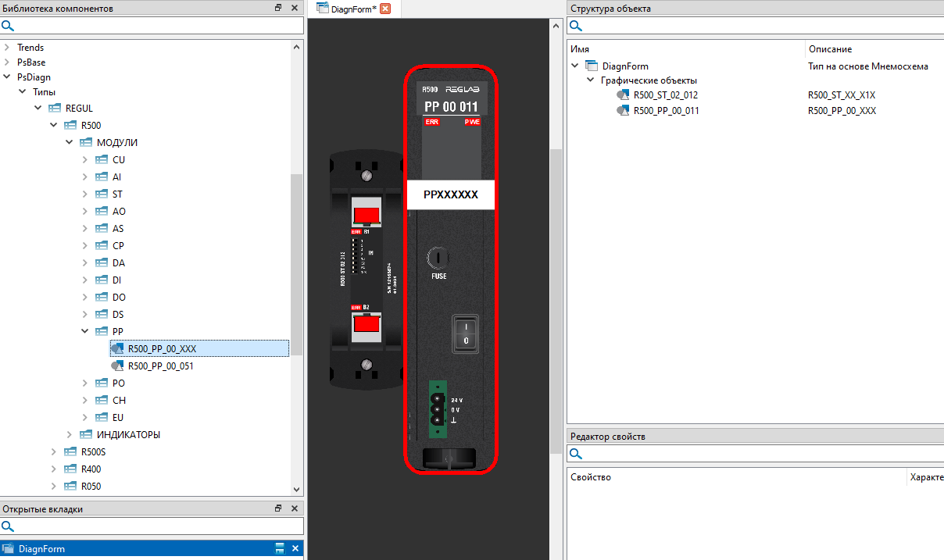Image resolution: width=944 pixels, height=560 pixels.
Task: Click the FUSE holder on the module
Action: 438,257
